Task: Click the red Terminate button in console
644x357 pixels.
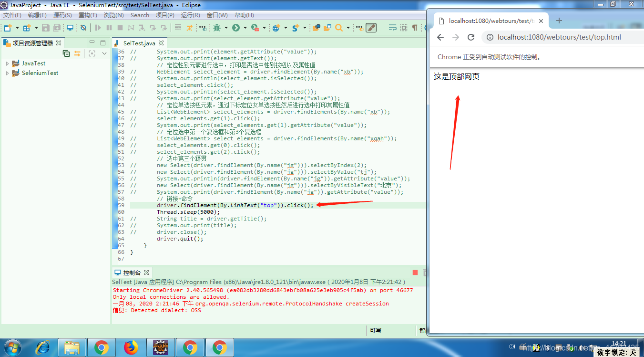Action: [415, 273]
